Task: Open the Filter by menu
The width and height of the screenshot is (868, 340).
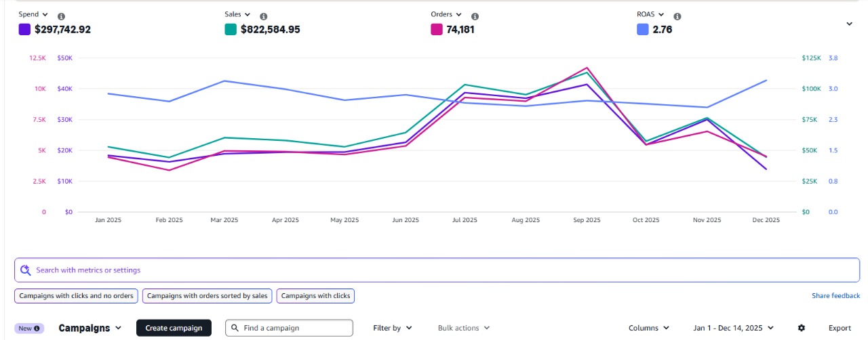Action: (x=392, y=328)
